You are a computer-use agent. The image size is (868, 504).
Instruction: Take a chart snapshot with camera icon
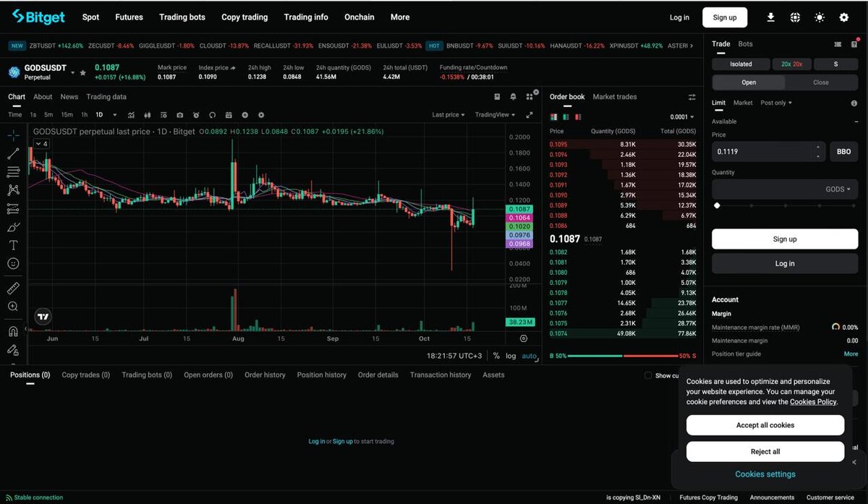179,115
